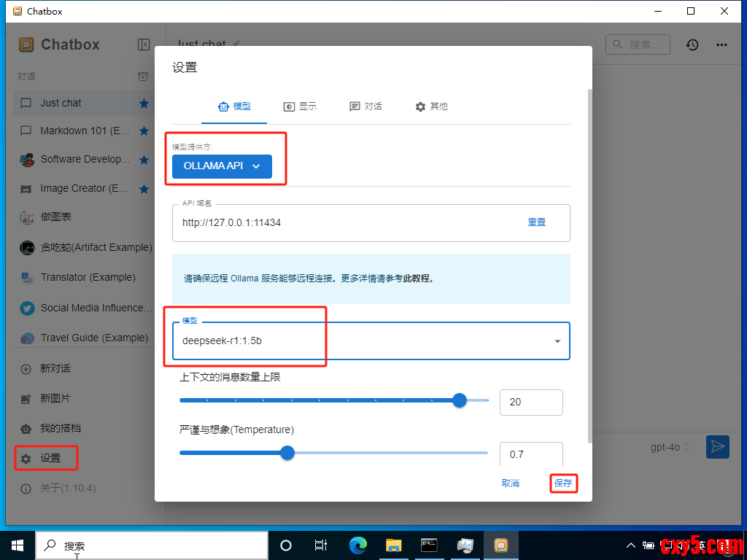
Task: Open the Travel Guide globe avatar chat
Action: coord(27,338)
